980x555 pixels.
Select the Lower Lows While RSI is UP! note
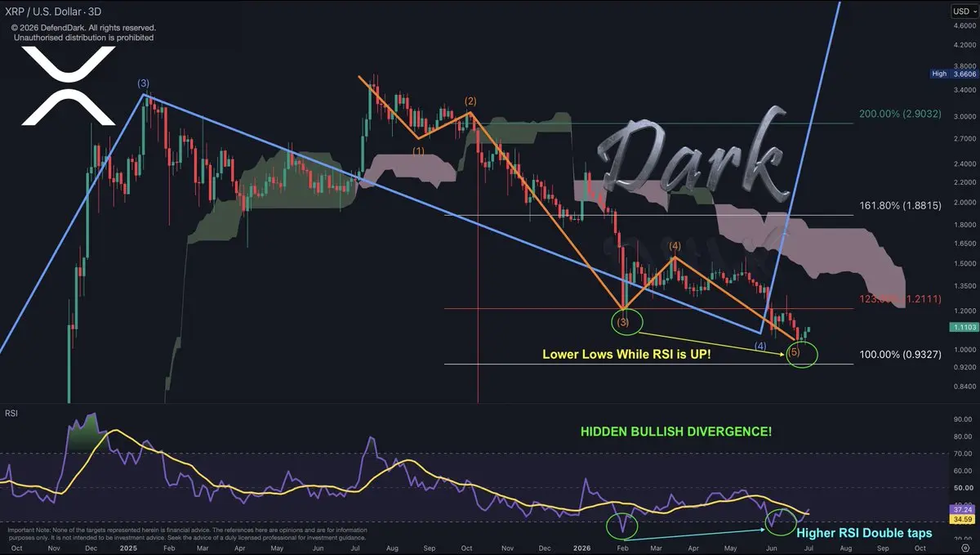(627, 355)
